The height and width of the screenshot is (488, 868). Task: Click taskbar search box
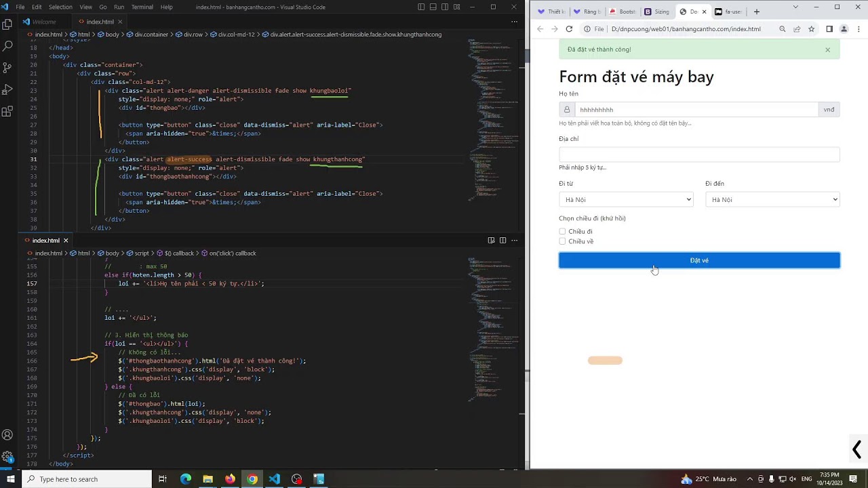point(87,479)
